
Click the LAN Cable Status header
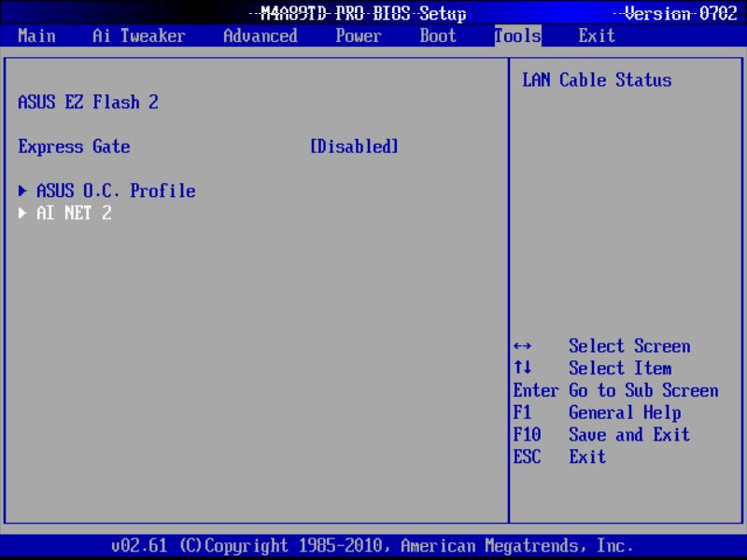[x=595, y=79]
